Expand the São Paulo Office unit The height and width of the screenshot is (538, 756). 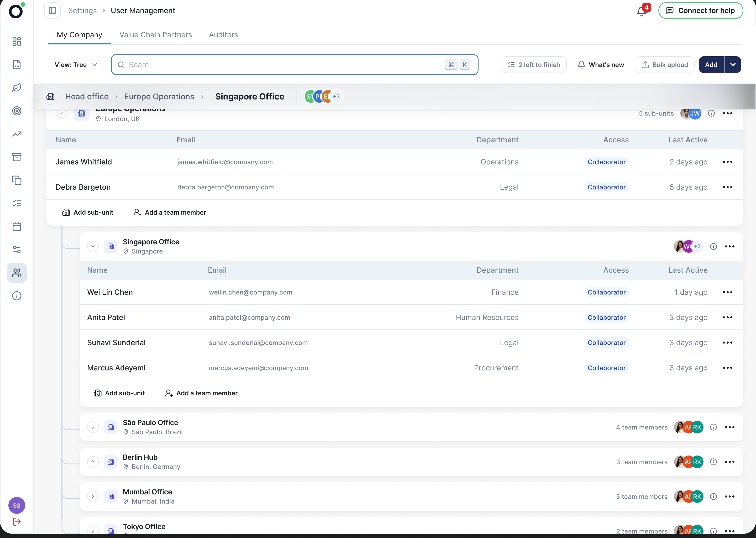tap(93, 427)
